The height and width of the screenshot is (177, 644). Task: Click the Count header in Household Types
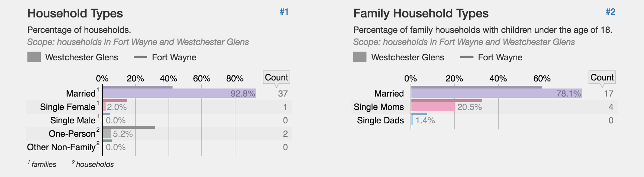point(276,77)
